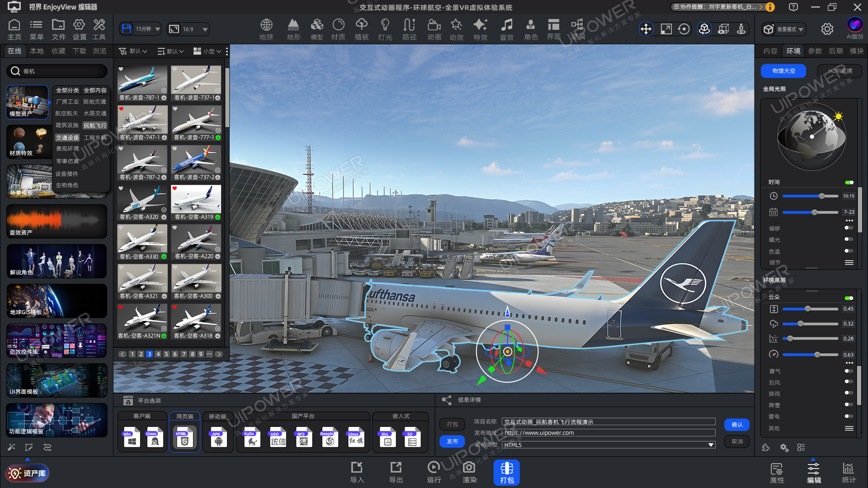Open the 地球 globe tool

(x=266, y=29)
